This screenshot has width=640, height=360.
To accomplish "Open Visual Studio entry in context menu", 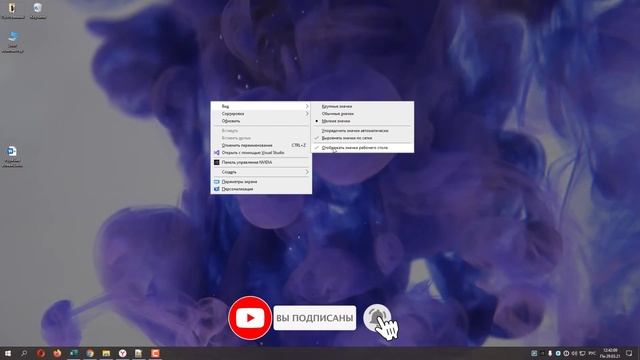I will (x=261, y=152).
